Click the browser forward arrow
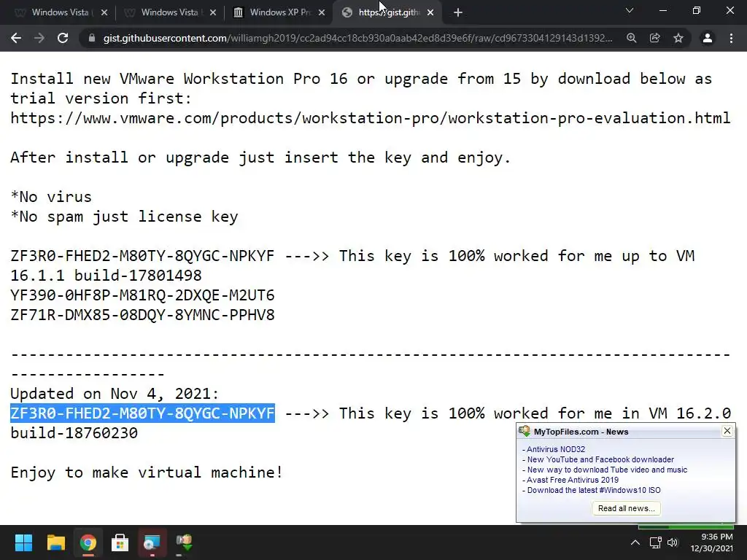 (39, 38)
